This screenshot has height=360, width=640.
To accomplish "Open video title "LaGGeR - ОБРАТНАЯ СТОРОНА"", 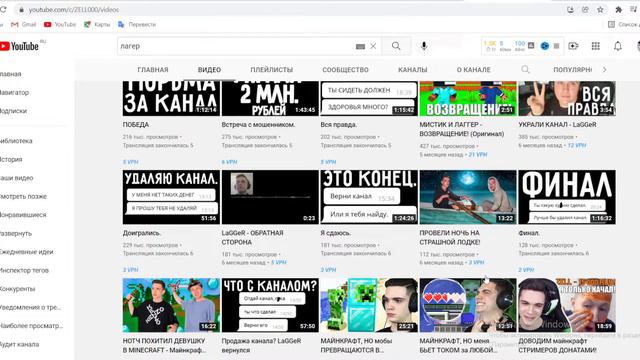I will tap(252, 238).
